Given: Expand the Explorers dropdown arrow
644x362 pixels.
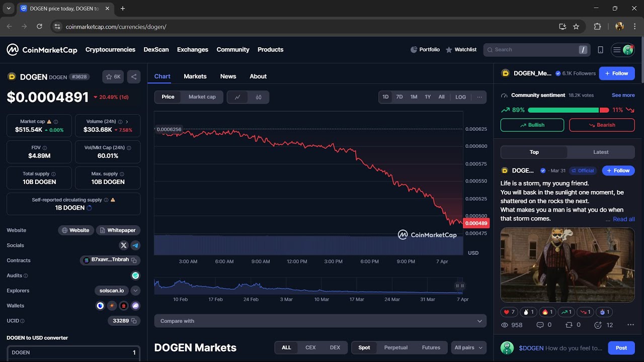Looking at the screenshot, I should point(135,291).
